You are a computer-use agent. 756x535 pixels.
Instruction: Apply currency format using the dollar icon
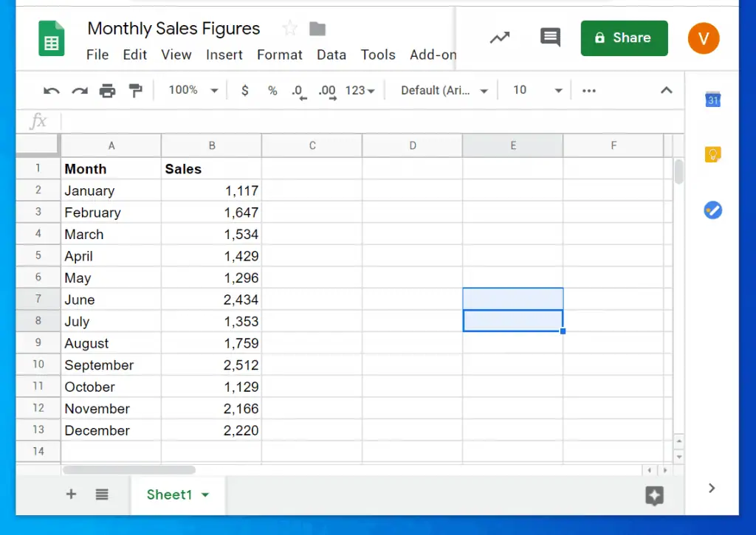(x=244, y=90)
